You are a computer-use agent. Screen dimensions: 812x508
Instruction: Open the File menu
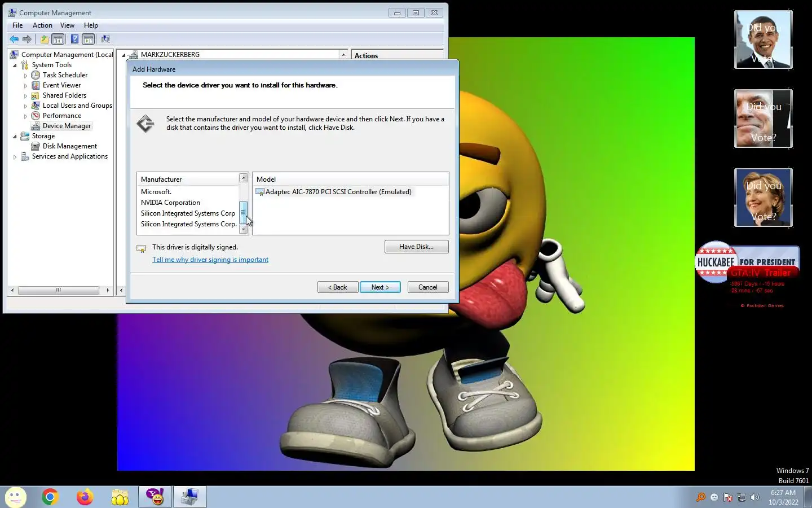click(x=17, y=25)
